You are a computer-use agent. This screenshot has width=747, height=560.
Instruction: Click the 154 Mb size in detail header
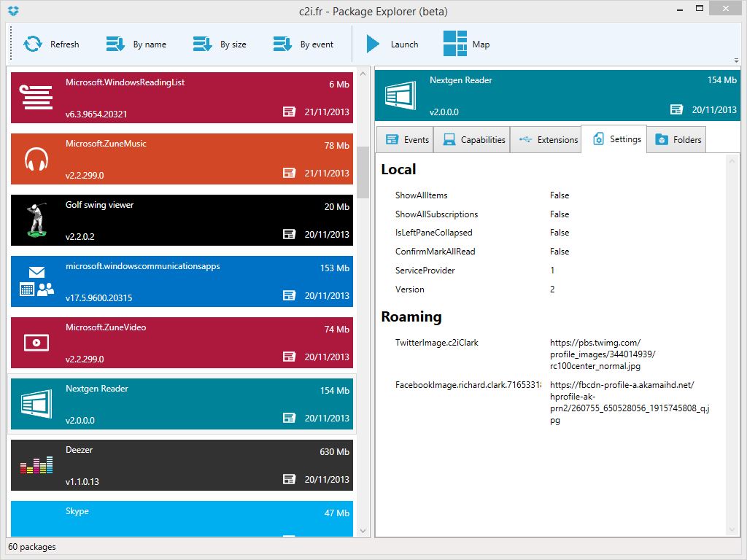pyautogui.click(x=721, y=80)
